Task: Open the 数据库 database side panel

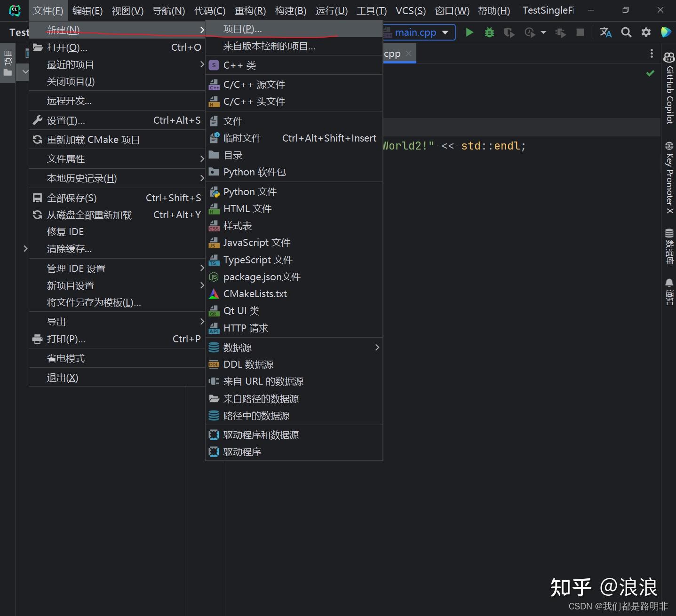Action: click(669, 246)
